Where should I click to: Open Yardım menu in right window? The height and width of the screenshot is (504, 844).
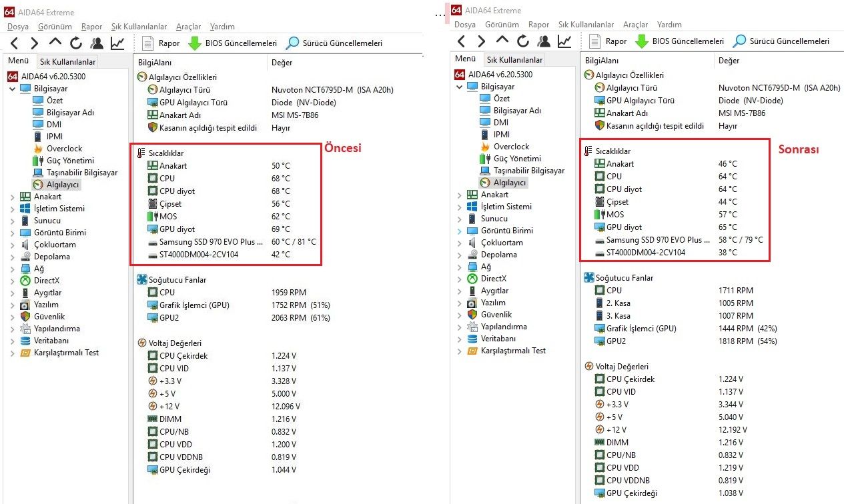click(x=669, y=25)
